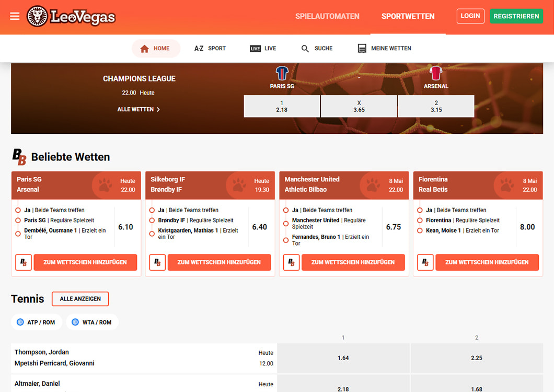This screenshot has width=554, height=392.
Task: Open bet builder for Manchester United card
Action: point(292,262)
